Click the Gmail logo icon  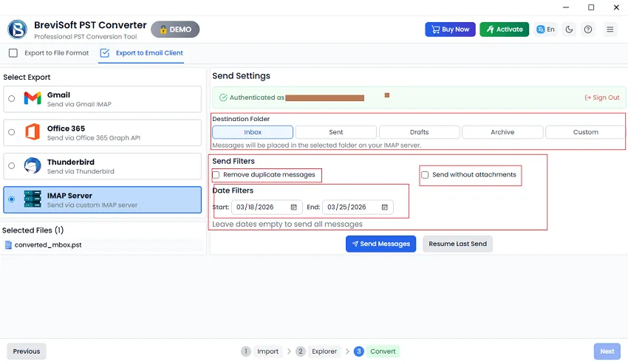pyautogui.click(x=33, y=98)
